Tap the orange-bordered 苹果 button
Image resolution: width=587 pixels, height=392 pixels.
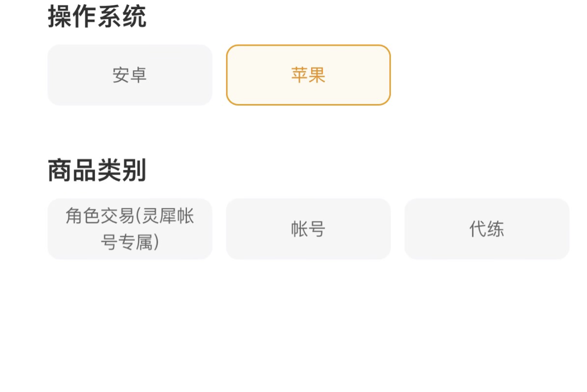click(308, 75)
